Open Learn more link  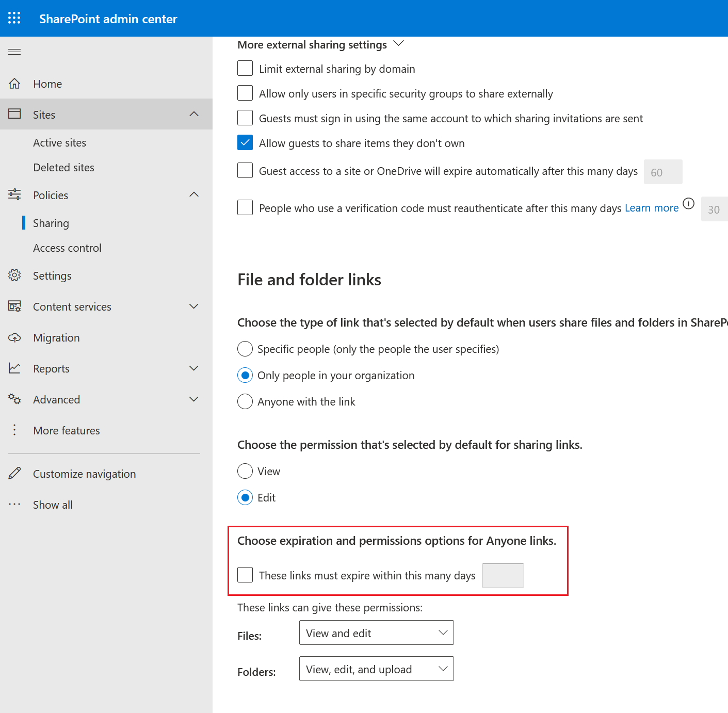tap(652, 208)
